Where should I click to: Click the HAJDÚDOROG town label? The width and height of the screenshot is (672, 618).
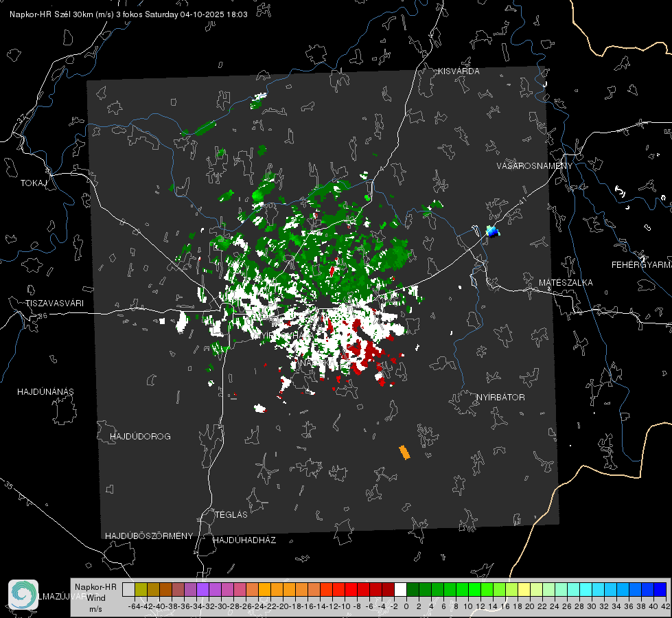point(140,437)
